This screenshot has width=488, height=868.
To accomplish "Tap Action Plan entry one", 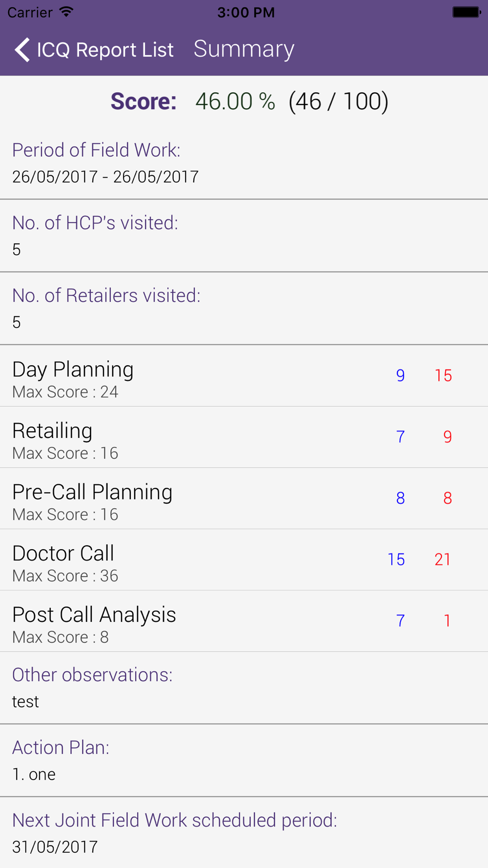I will pyautogui.click(x=34, y=774).
